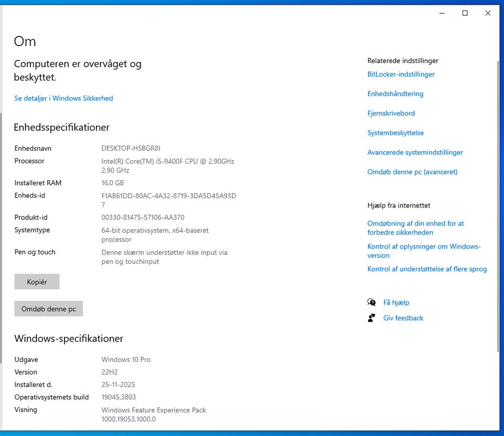This screenshot has width=504, height=436.
Task: Open Kontrol af oplysninger om Windows-version link
Action: (424, 251)
